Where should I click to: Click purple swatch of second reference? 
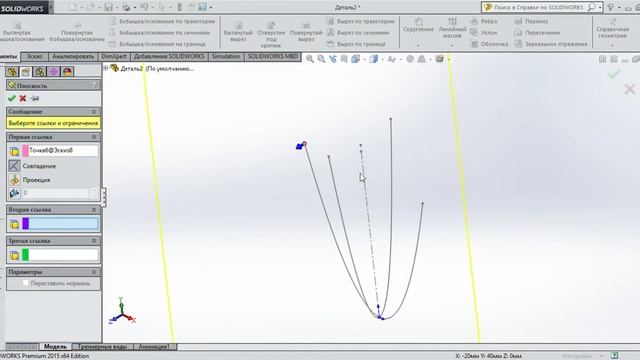coord(25,223)
